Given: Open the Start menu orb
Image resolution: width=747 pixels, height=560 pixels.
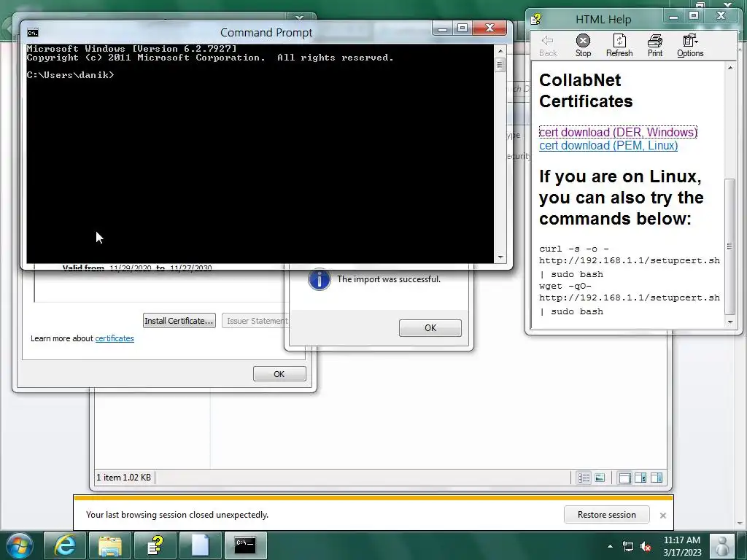Looking at the screenshot, I should coord(19,545).
